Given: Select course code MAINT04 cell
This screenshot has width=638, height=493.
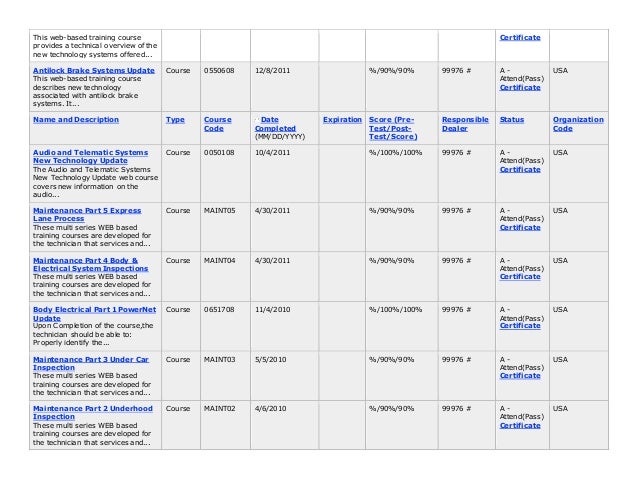Looking at the screenshot, I should 219,260.
